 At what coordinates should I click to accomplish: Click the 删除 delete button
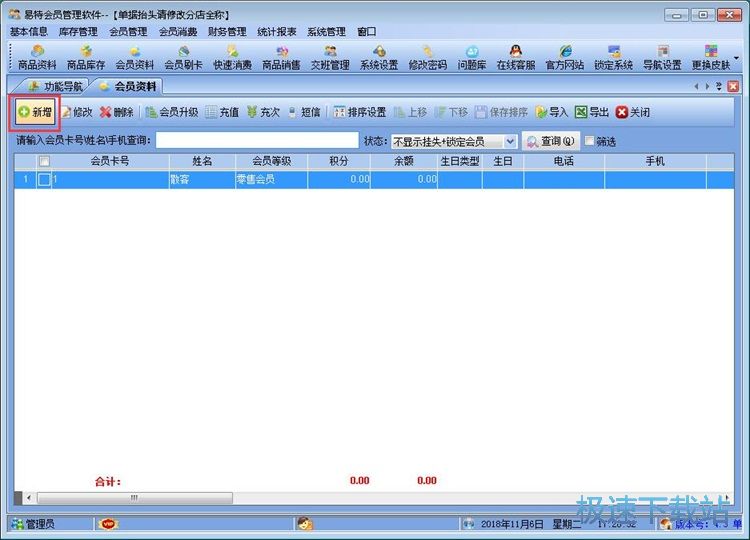tap(117, 112)
